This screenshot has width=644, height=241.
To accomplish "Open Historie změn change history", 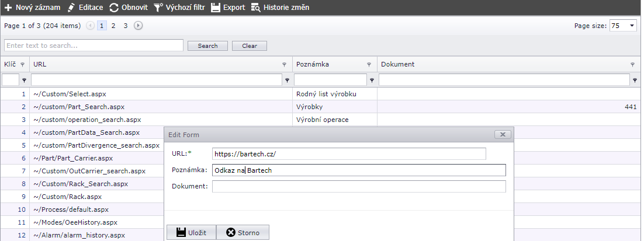I will [x=279, y=8].
